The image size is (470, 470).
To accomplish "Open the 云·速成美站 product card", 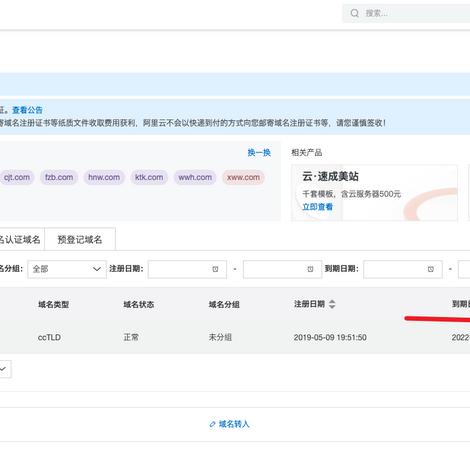I will 374,193.
